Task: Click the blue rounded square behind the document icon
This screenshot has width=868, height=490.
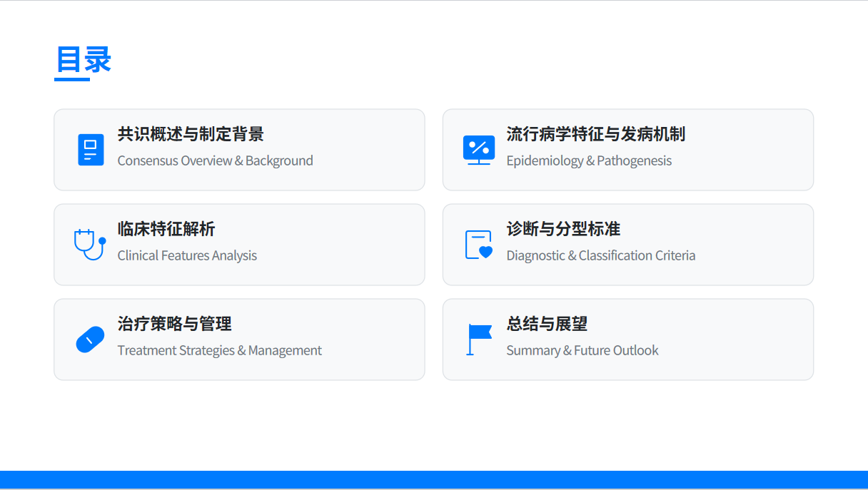Action: 91,150
